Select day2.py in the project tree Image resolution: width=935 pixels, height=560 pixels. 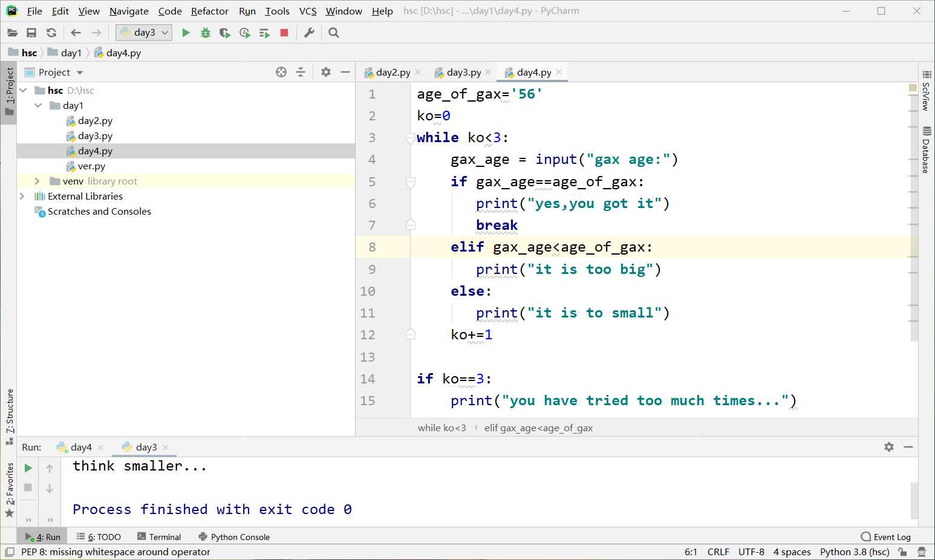click(95, 120)
